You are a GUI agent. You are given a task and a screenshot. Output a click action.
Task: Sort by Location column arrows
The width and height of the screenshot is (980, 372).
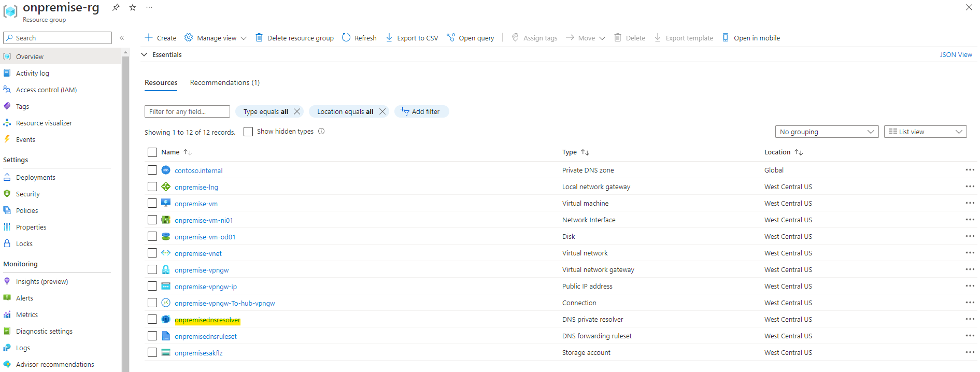pos(799,152)
